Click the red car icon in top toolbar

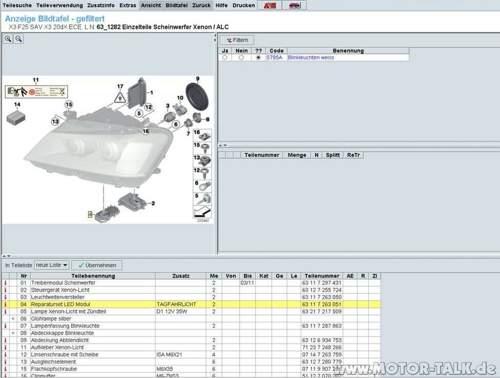coord(270,5)
